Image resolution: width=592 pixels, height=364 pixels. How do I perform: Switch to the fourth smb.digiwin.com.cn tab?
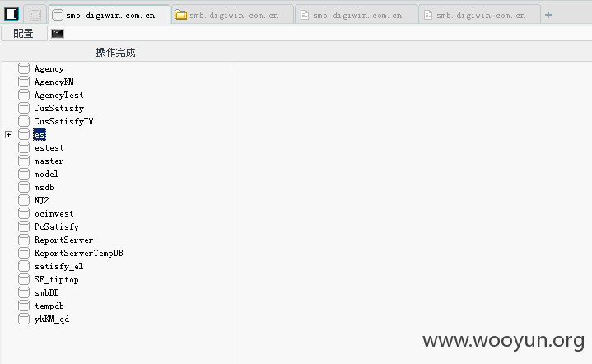[479, 15]
